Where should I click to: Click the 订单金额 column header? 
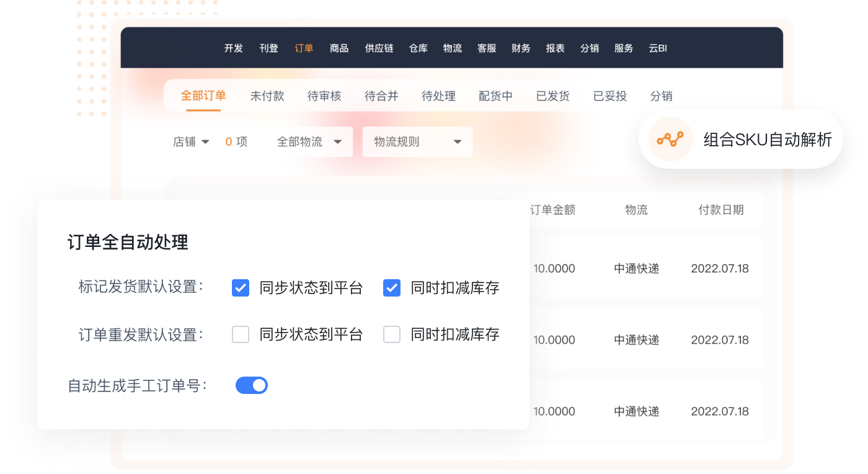click(x=552, y=210)
